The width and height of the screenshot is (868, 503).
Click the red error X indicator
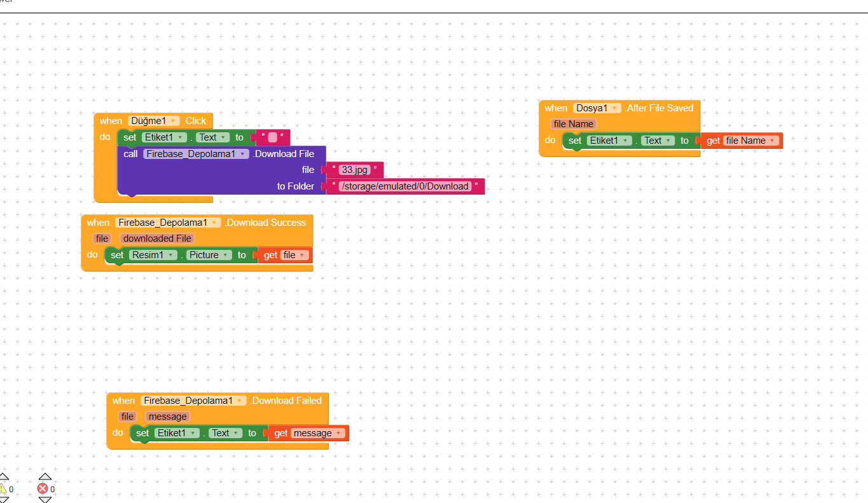[43, 488]
